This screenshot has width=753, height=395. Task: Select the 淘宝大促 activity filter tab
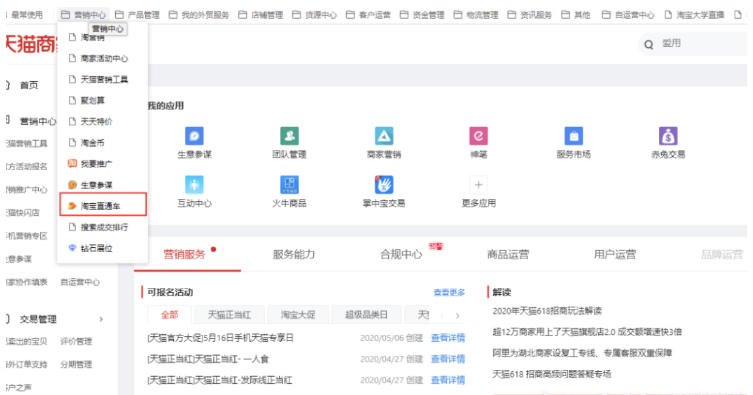point(298,315)
